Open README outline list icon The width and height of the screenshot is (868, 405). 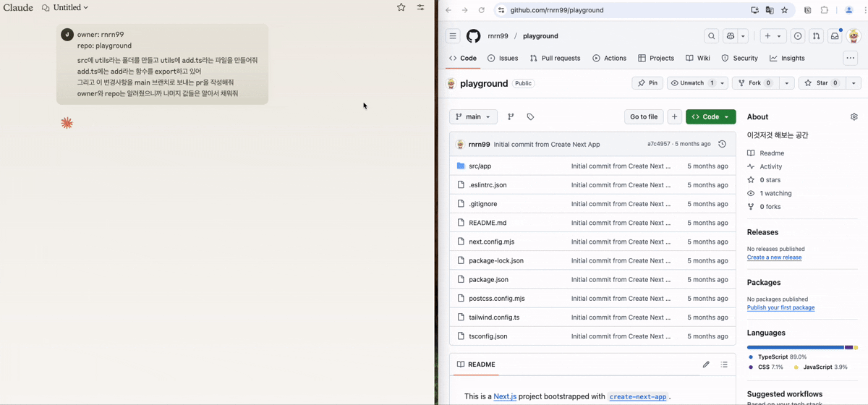click(724, 364)
